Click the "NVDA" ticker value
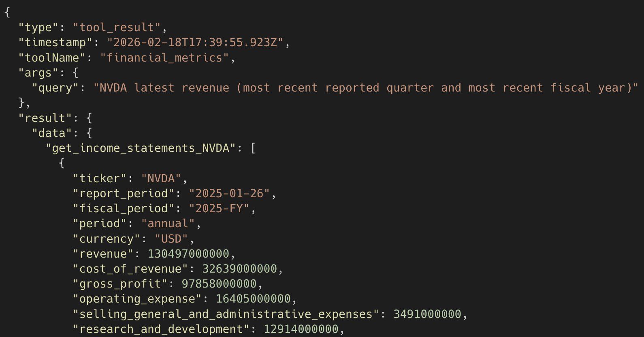 (161, 179)
